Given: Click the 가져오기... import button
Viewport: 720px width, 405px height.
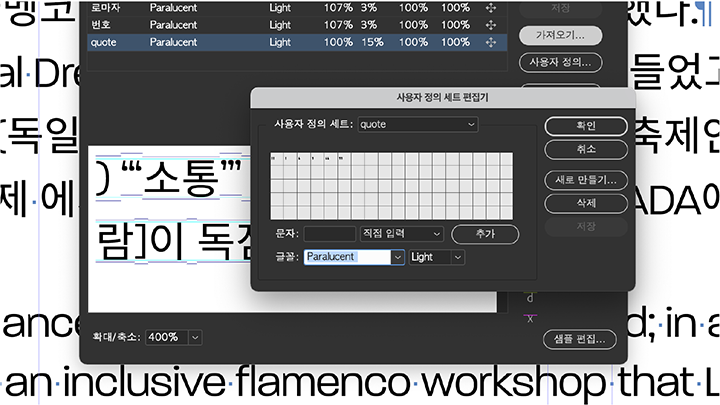Looking at the screenshot, I should pyautogui.click(x=560, y=35).
